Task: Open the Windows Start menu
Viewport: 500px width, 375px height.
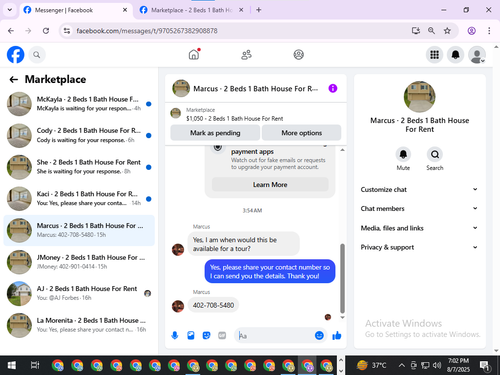Action: [x=12, y=365]
